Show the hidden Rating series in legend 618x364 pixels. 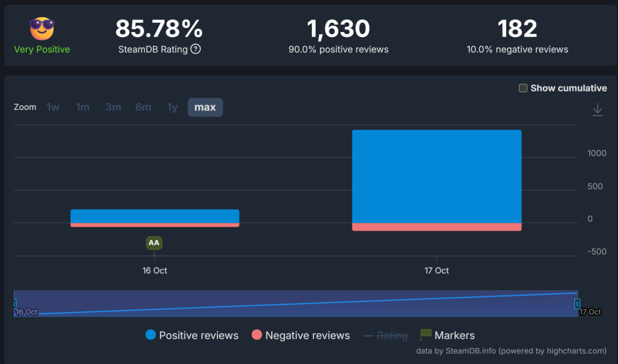tap(385, 335)
